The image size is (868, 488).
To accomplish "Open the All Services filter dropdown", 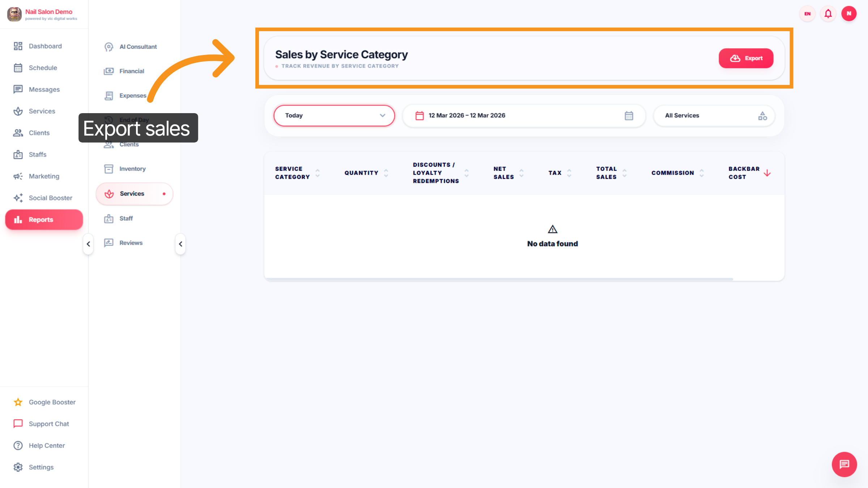I will [714, 116].
